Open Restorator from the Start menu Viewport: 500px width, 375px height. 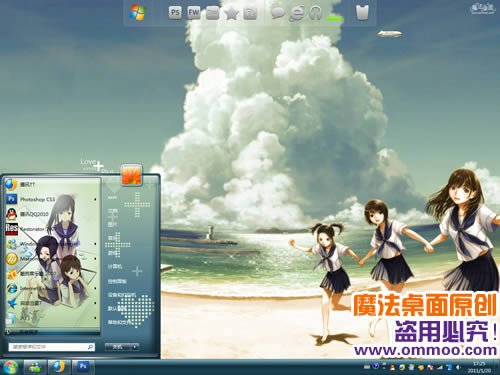click(x=53, y=229)
